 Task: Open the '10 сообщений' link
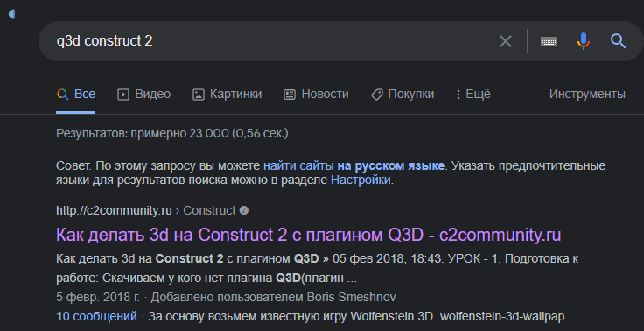coord(96,317)
